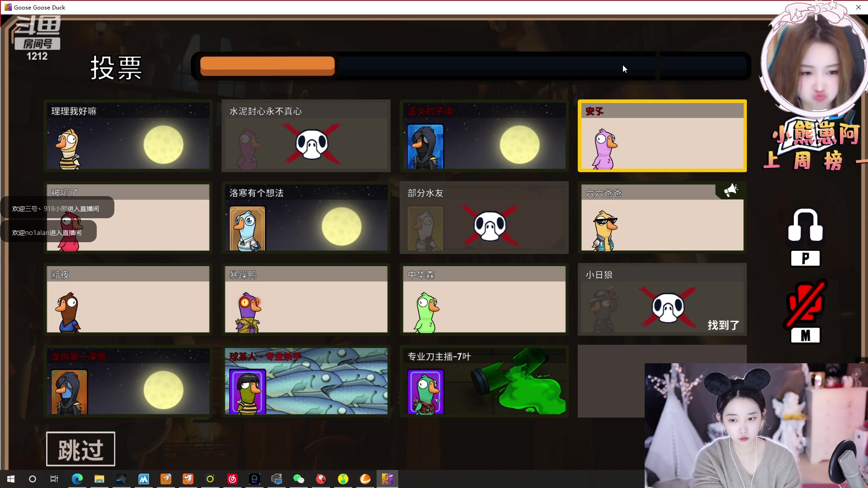The image size is (868, 488).
Task: Click the 六六爸爸 sunglasses duck avatar
Action: coord(605,230)
